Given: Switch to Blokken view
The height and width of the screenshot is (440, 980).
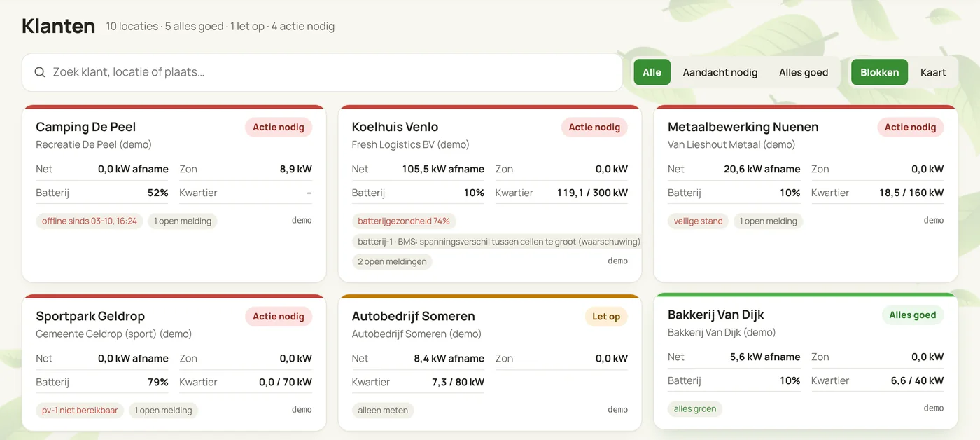Looking at the screenshot, I should (x=879, y=72).
